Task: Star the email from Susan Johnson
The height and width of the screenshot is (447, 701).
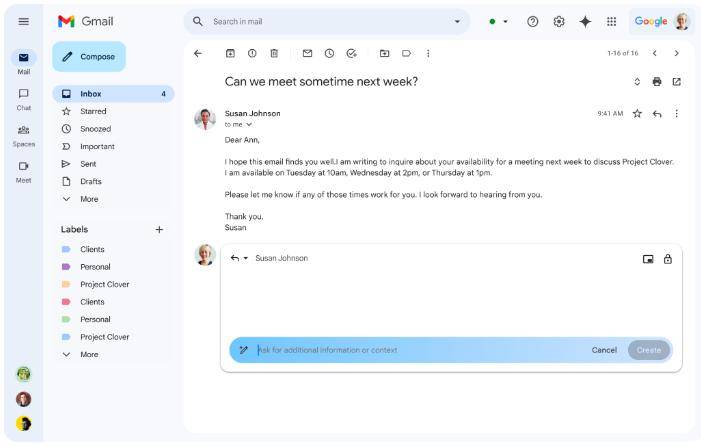Action: [x=637, y=114]
